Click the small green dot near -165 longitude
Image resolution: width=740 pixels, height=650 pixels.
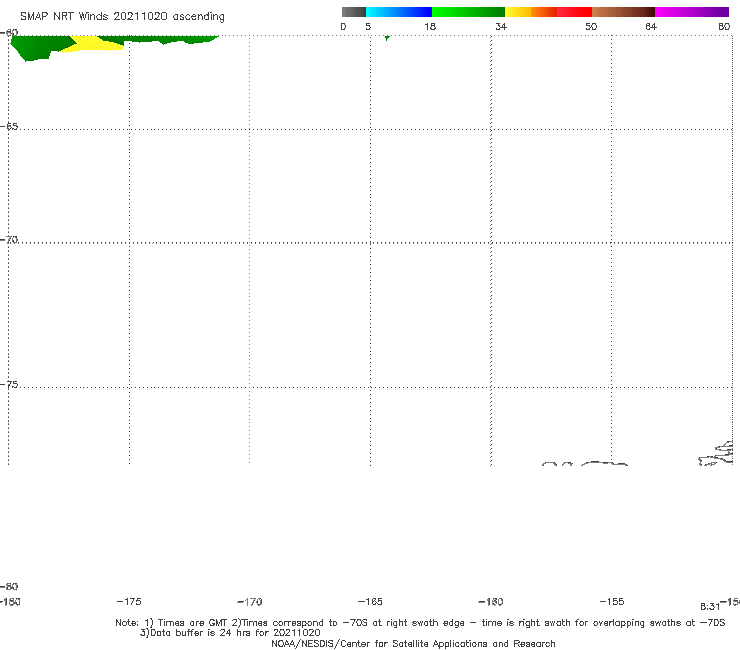pos(387,38)
